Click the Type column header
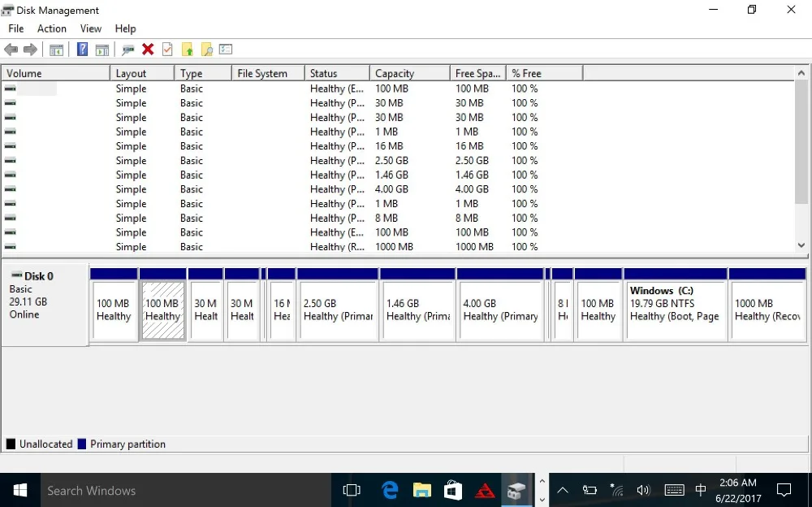 pyautogui.click(x=203, y=74)
